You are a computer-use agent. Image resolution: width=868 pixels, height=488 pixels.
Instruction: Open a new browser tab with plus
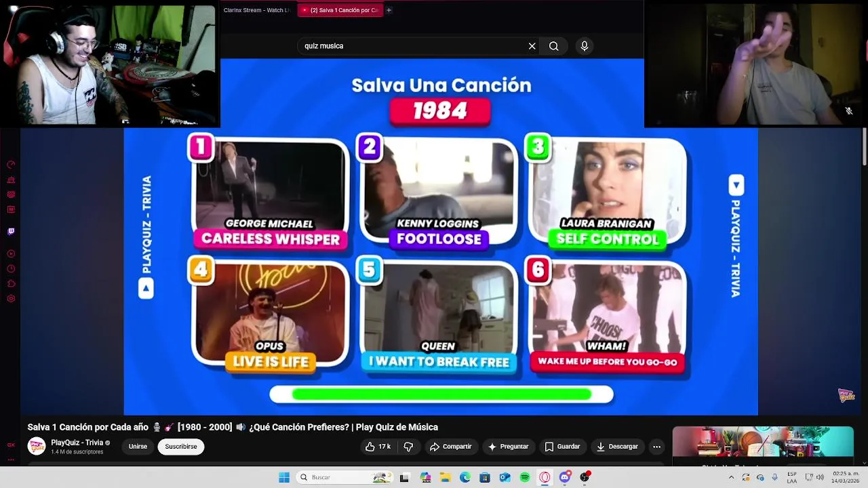(x=389, y=10)
